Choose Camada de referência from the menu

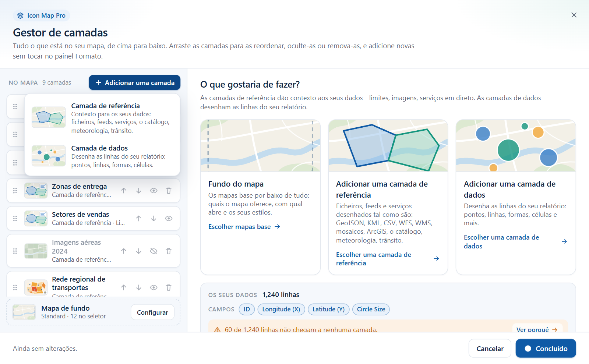[x=102, y=118]
